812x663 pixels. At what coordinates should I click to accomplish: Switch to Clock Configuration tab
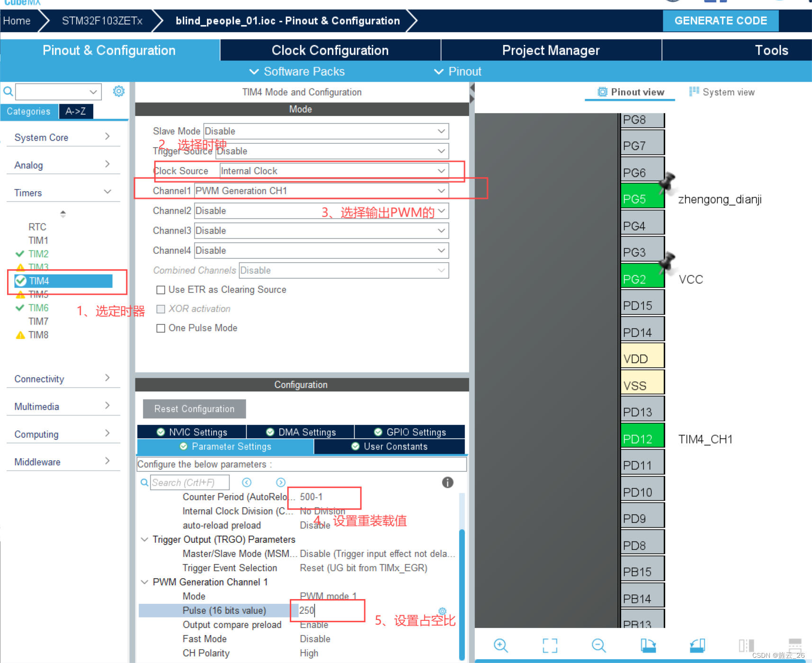click(x=330, y=50)
